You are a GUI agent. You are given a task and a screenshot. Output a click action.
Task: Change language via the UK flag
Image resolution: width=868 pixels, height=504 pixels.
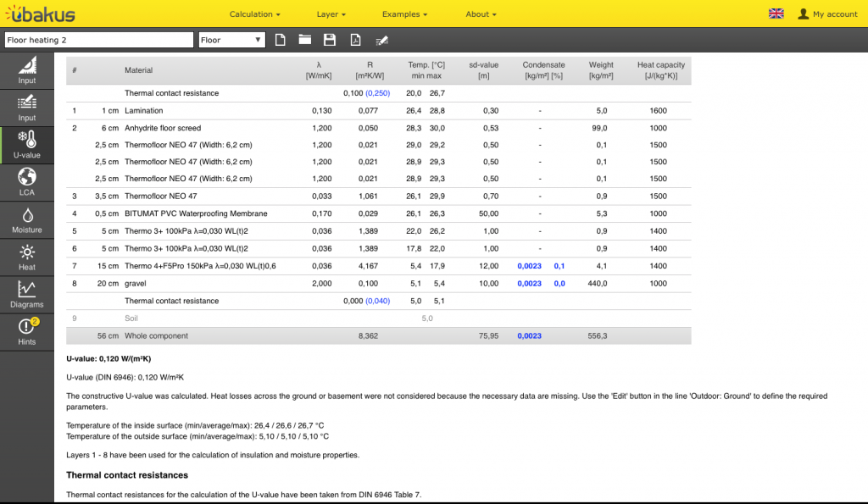click(x=776, y=14)
